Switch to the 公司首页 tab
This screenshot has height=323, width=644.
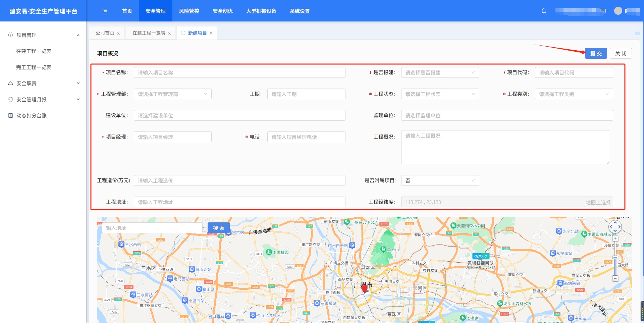(x=105, y=33)
